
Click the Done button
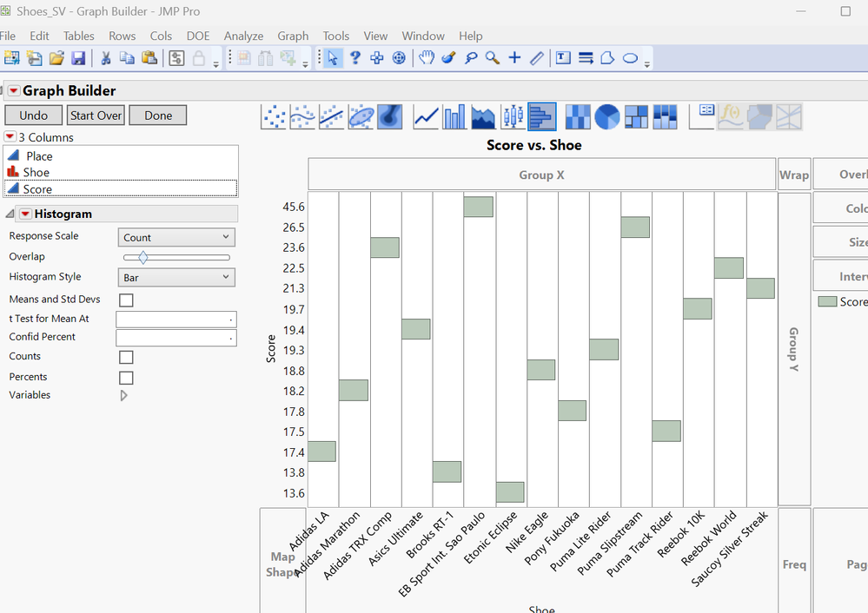(x=158, y=115)
